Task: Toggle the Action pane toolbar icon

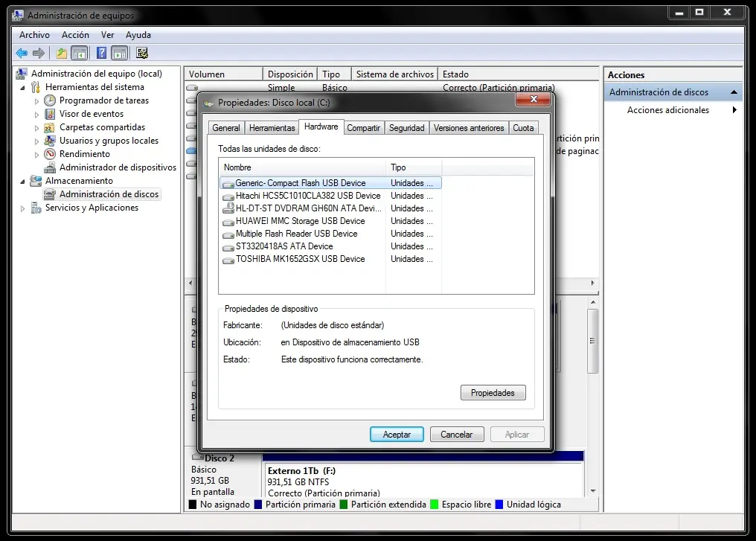Action: [x=120, y=53]
